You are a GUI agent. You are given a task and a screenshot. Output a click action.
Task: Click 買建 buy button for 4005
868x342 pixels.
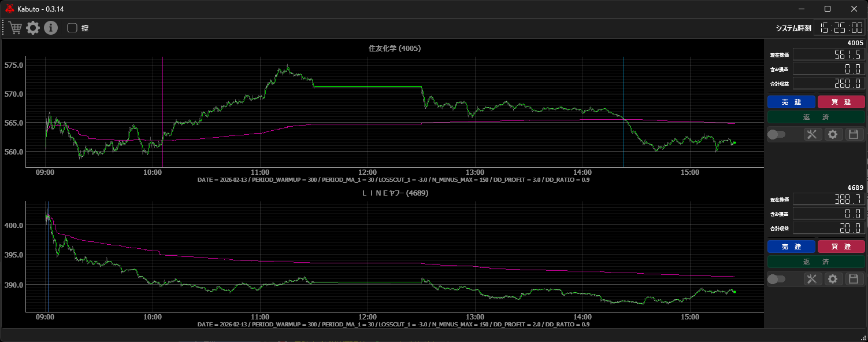coord(841,102)
